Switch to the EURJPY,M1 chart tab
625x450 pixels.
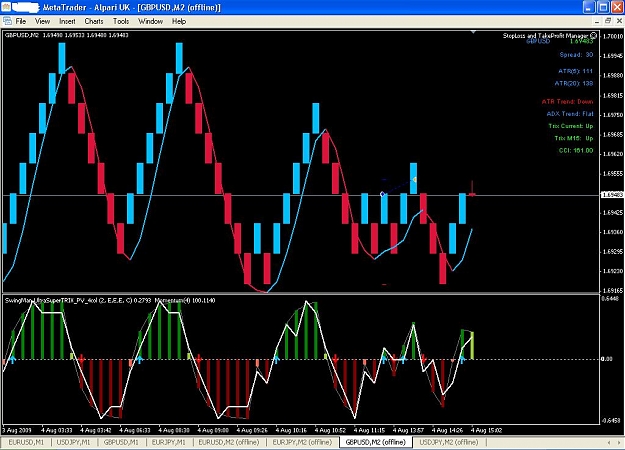169,442
